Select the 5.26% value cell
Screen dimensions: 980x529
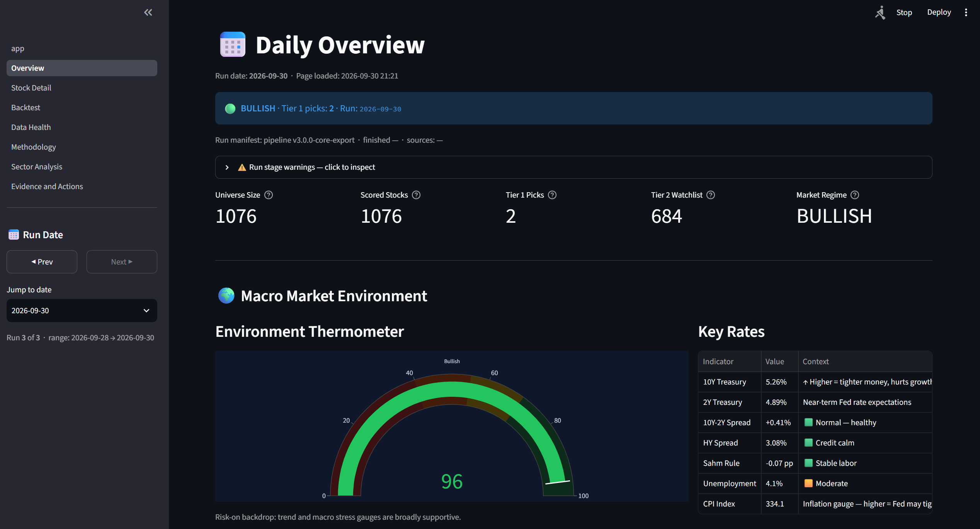tap(780, 382)
